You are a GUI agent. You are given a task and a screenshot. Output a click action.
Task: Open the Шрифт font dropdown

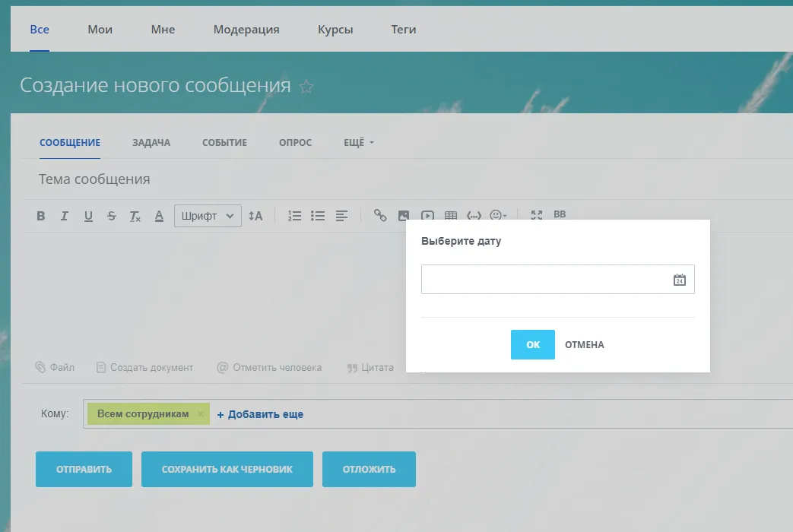tap(208, 216)
